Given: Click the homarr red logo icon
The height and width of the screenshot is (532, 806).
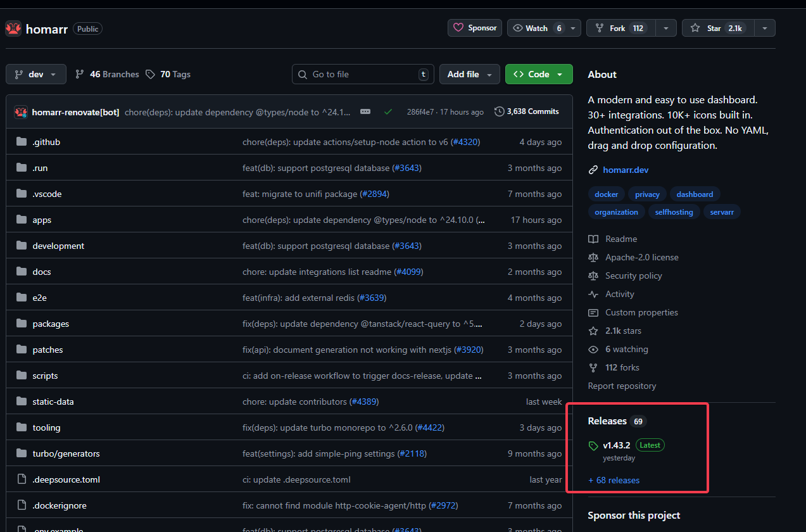Looking at the screenshot, I should 13,28.
